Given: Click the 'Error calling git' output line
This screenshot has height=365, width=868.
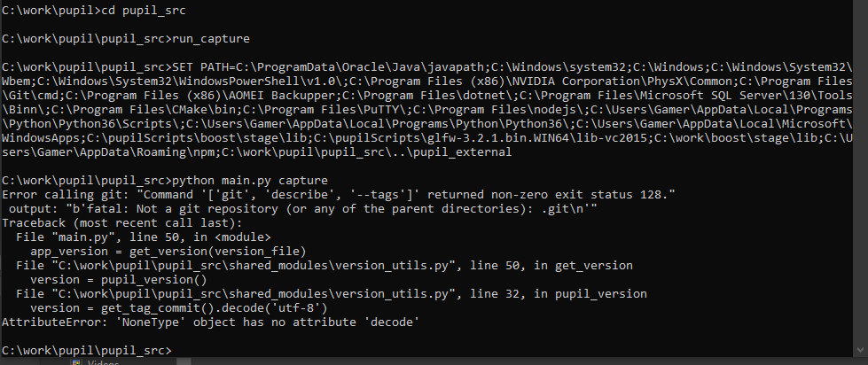Looking at the screenshot, I should coord(339,195).
